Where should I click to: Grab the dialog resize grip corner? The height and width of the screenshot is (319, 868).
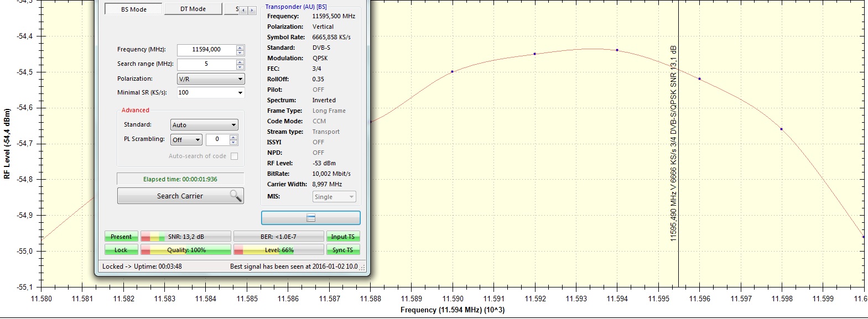click(363, 268)
